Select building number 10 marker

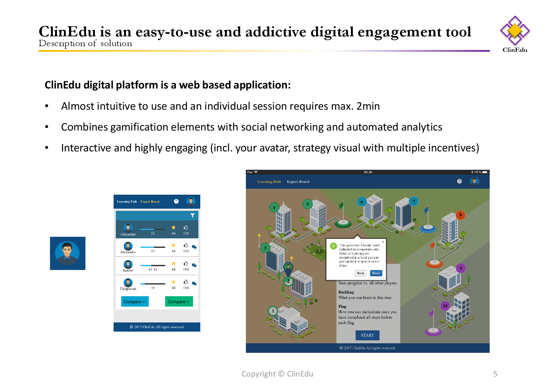point(445,306)
